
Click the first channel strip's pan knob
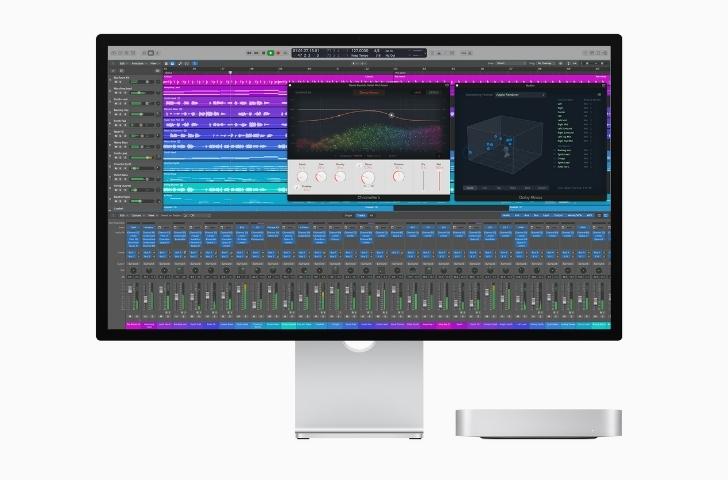[134, 271]
